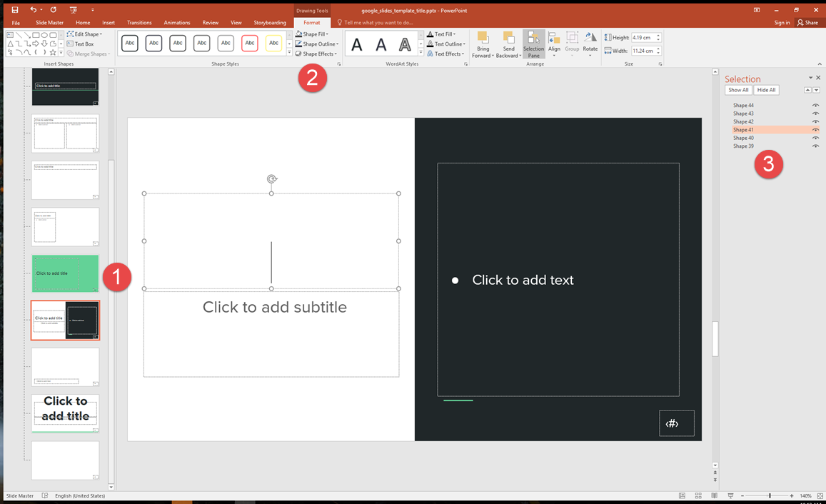Toggle visibility of Shape 39
The image size is (826, 504).
click(815, 146)
